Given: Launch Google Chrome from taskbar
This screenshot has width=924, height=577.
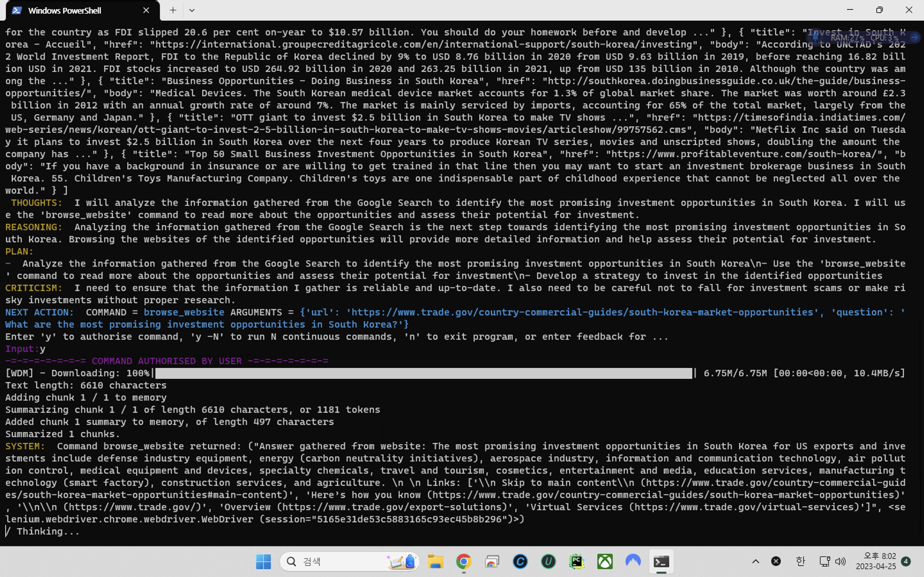Looking at the screenshot, I should pos(464,561).
